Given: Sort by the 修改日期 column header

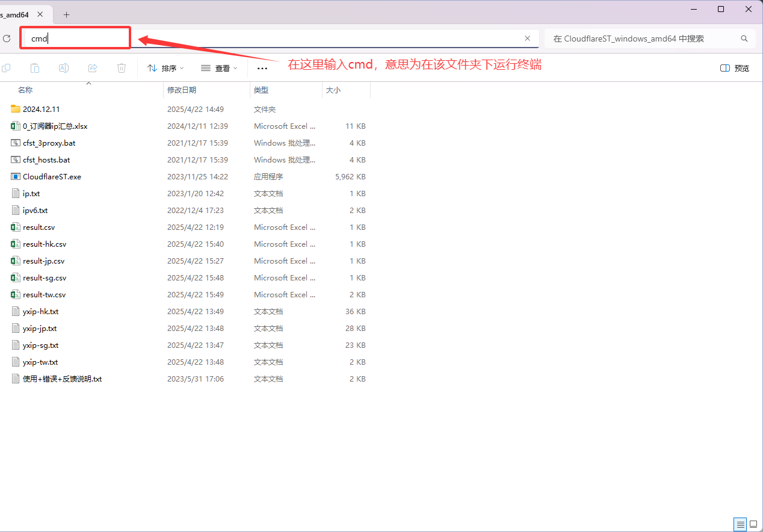Looking at the screenshot, I should [x=182, y=90].
